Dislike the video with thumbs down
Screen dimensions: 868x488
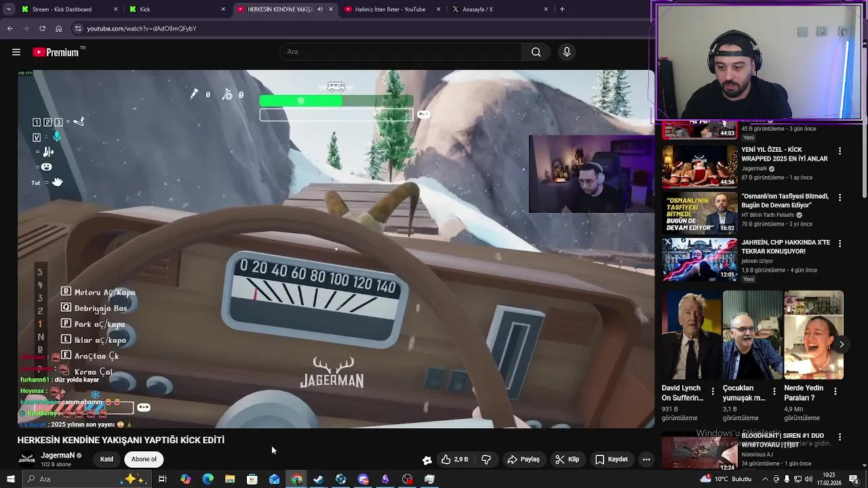tap(486, 460)
